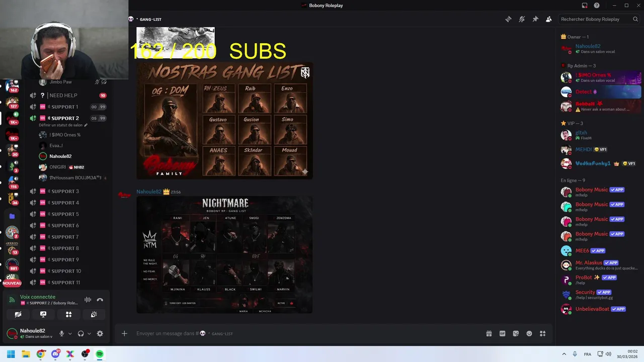This screenshot has width=644, height=362.
Task: Join the SUPPORT 1 voice channel
Action: [67, 107]
